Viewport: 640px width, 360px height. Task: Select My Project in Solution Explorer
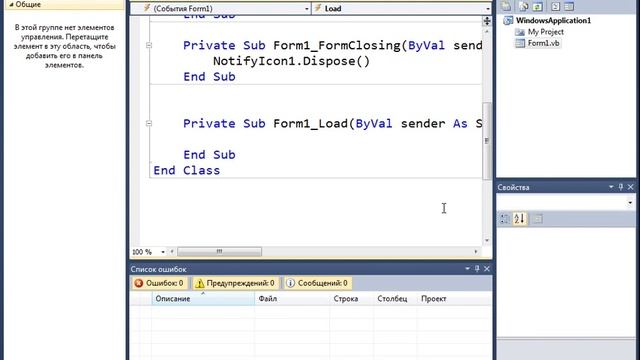click(x=546, y=32)
